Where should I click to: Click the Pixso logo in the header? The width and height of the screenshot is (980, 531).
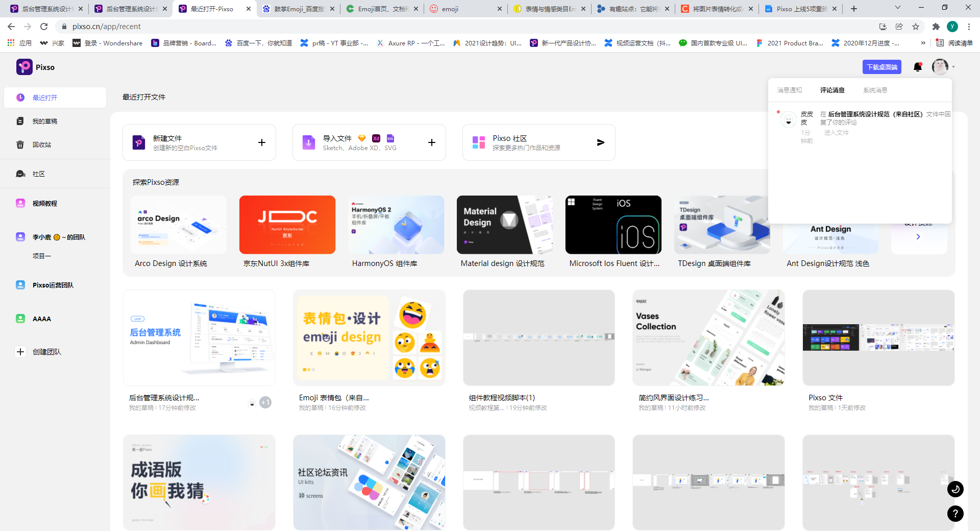(x=35, y=67)
